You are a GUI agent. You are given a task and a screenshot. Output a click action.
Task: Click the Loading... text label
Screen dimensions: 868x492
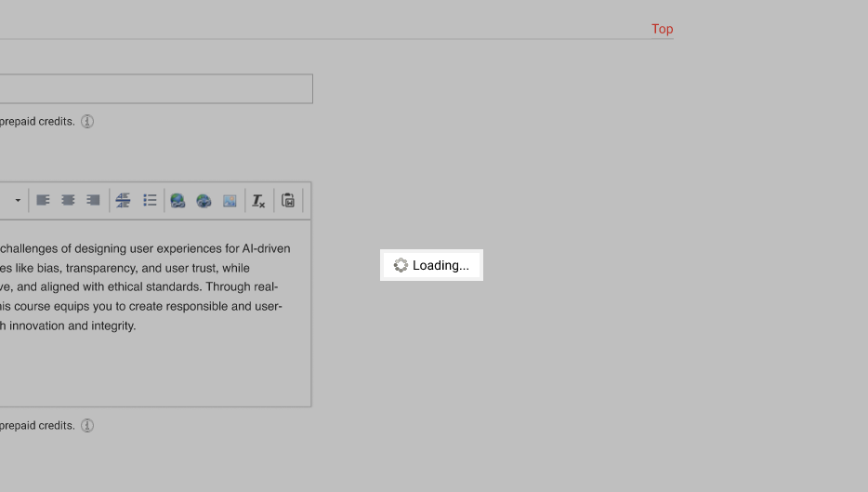pos(441,265)
